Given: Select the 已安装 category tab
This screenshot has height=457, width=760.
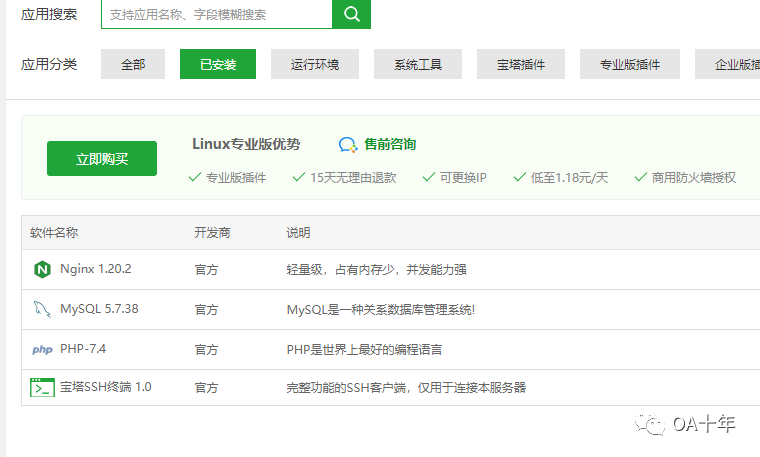Looking at the screenshot, I should pos(218,64).
